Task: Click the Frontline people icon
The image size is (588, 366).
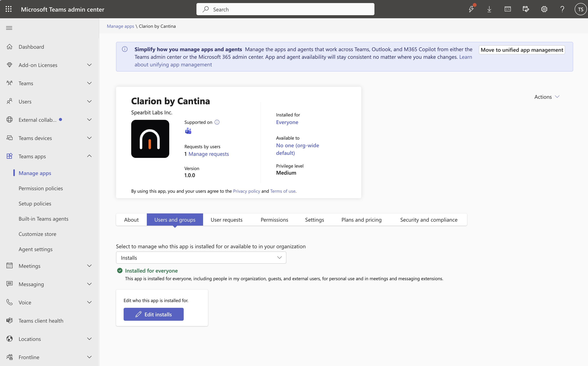Action: click(x=10, y=357)
